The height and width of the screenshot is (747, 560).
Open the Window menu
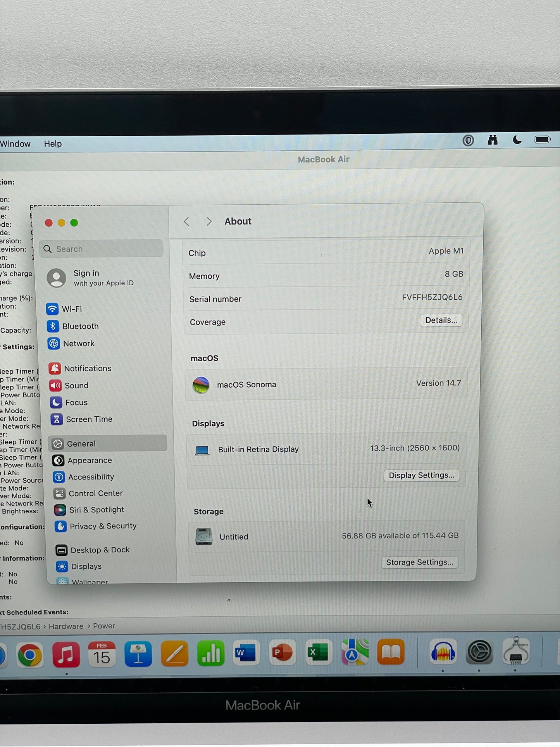(15, 144)
